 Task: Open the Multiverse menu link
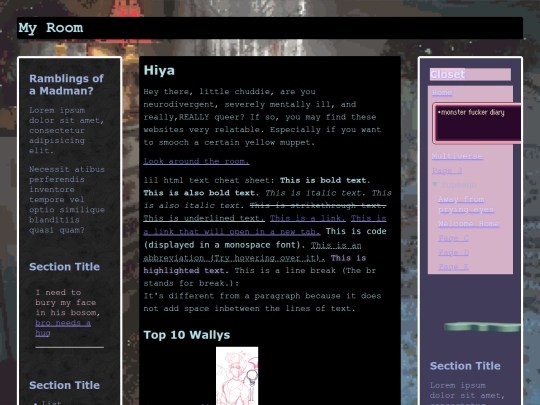pos(457,156)
